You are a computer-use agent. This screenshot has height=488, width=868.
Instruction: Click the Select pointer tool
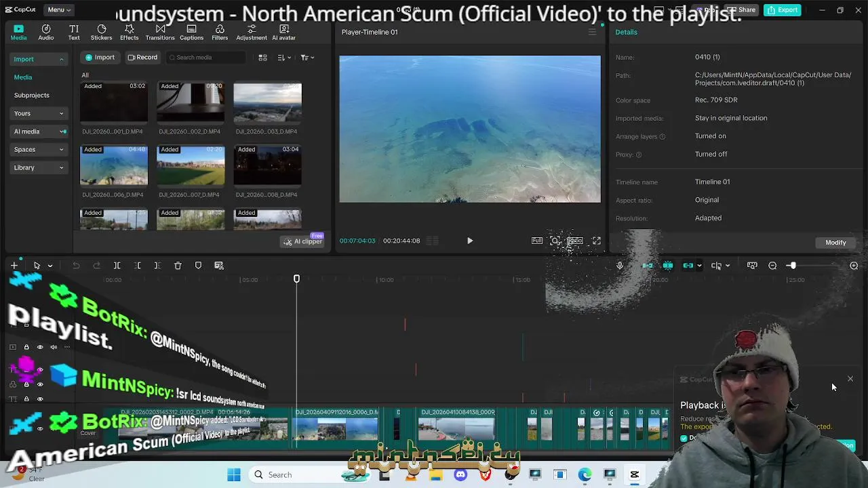tap(37, 266)
